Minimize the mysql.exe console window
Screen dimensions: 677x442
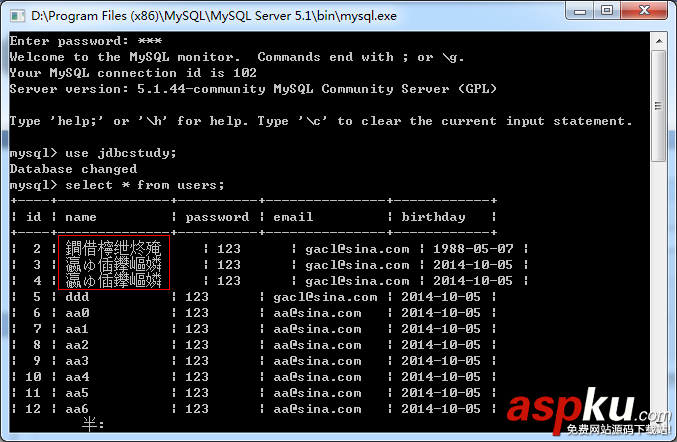coord(580,10)
